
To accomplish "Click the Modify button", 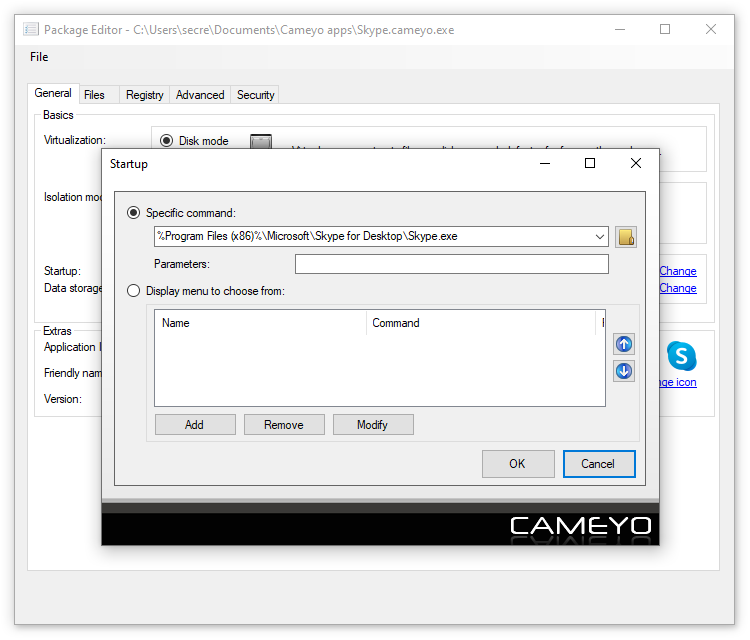I will click(373, 425).
